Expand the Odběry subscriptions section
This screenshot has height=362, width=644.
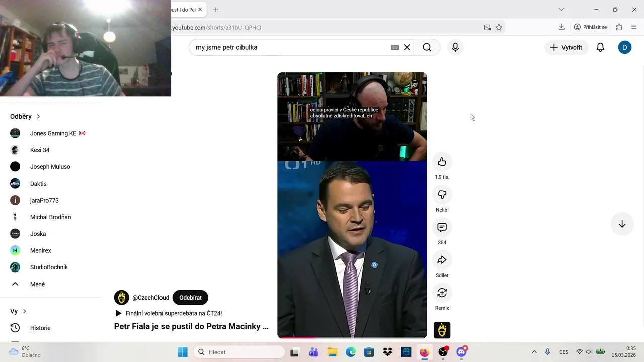coord(25,116)
